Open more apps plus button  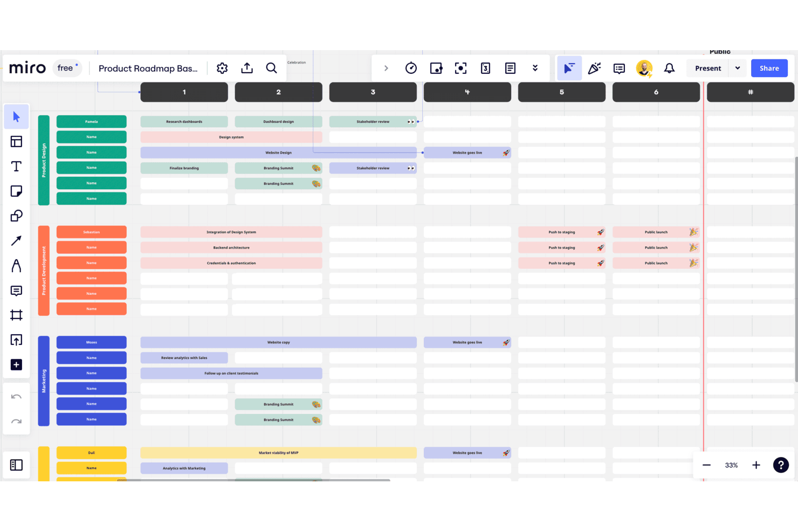[16, 365]
